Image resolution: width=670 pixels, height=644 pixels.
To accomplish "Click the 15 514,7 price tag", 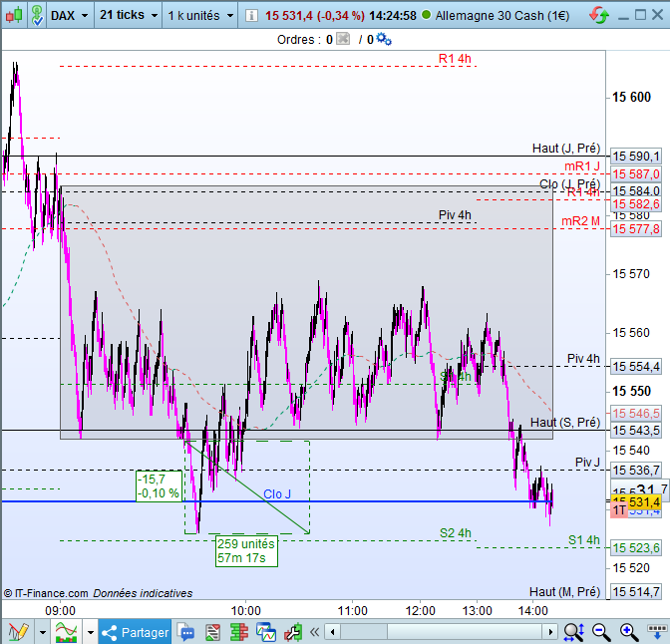I will coord(636,592).
